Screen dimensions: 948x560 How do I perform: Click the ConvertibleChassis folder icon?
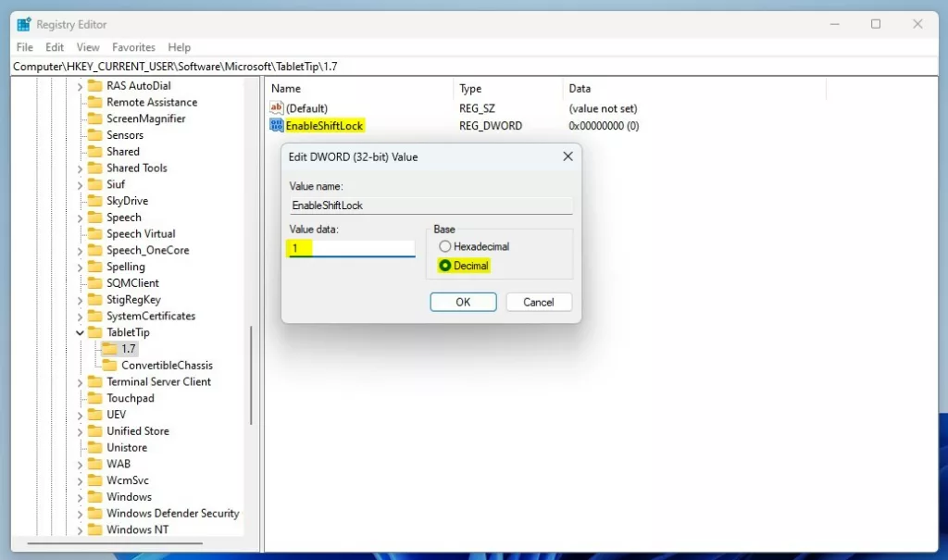tap(109, 365)
